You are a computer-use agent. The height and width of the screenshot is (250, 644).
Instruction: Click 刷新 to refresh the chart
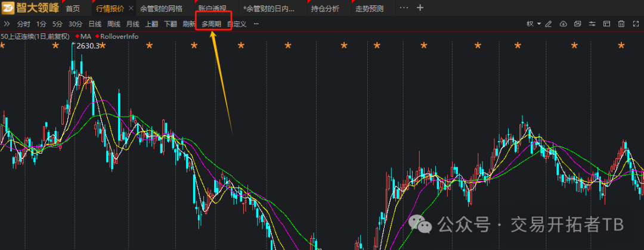click(x=189, y=24)
